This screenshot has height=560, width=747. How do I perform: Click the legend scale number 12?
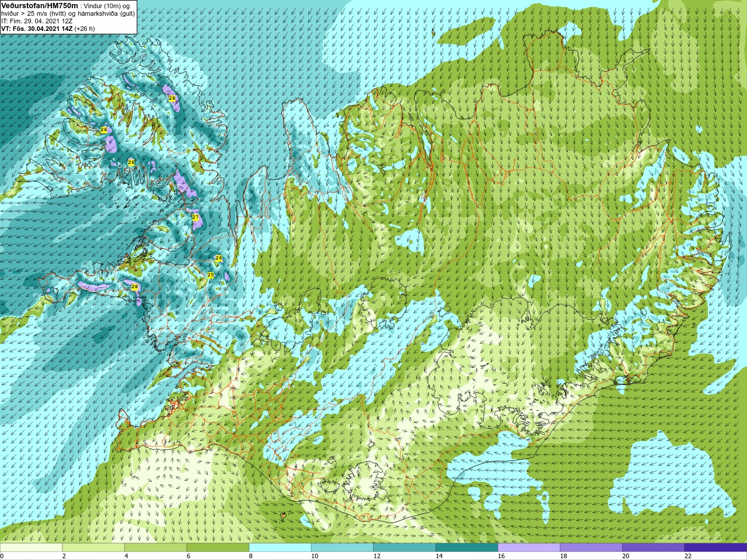point(377,556)
